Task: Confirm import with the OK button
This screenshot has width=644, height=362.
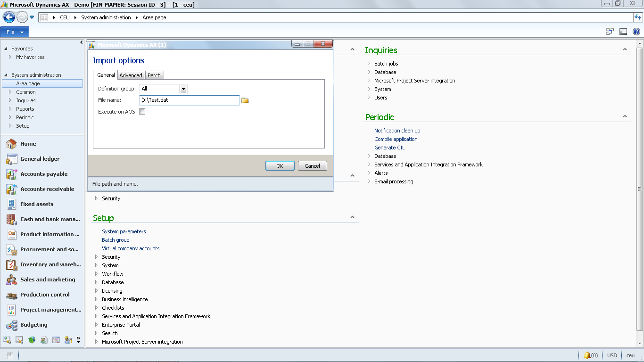Action: (280, 166)
